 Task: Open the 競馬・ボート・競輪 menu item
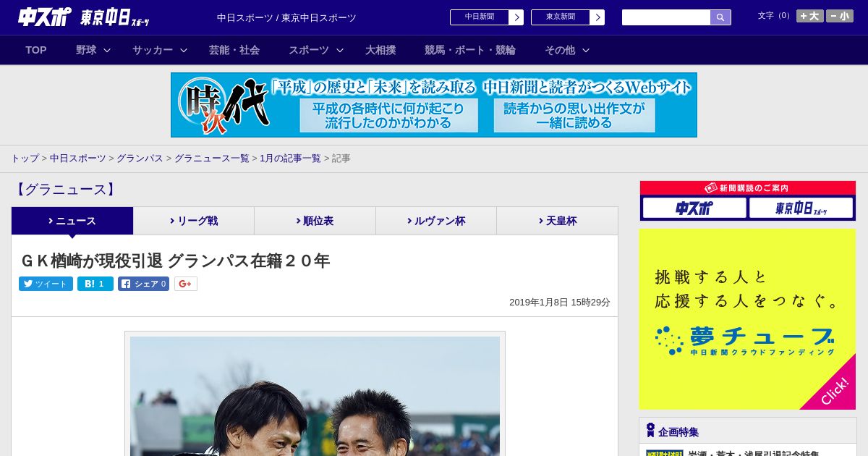pyautogui.click(x=470, y=50)
